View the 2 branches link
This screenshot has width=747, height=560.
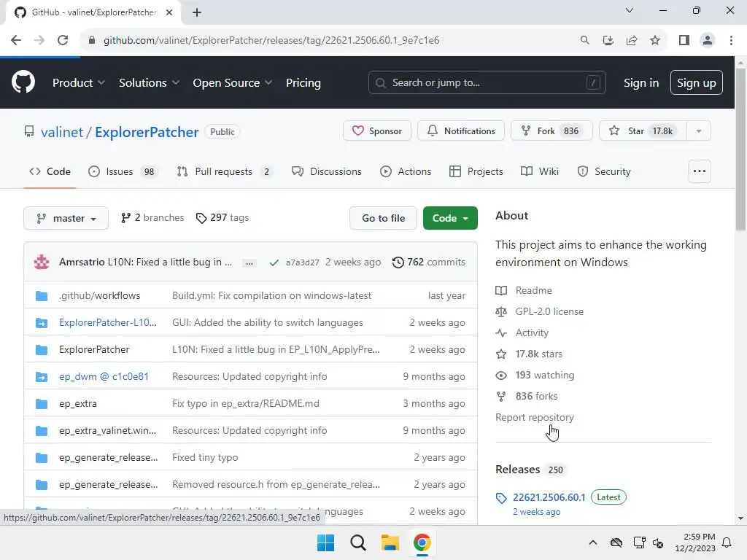152,217
